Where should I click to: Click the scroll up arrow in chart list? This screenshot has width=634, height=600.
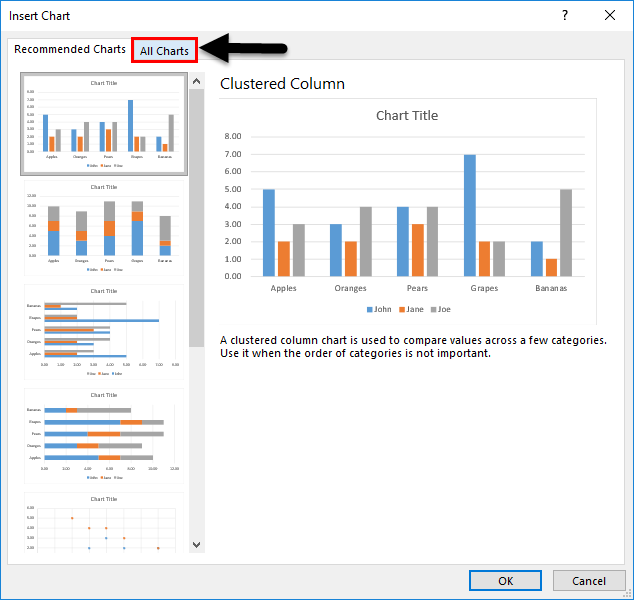click(197, 81)
